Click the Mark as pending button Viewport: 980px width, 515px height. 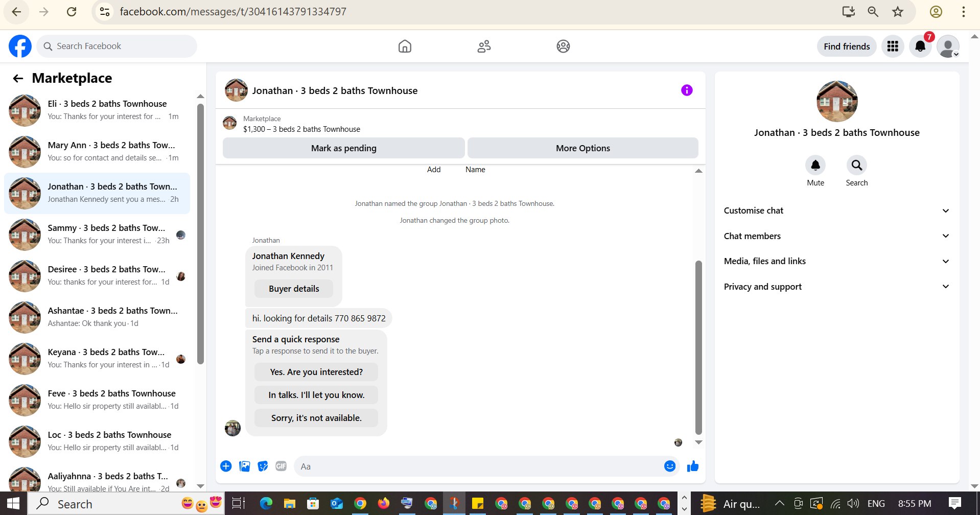click(x=344, y=148)
